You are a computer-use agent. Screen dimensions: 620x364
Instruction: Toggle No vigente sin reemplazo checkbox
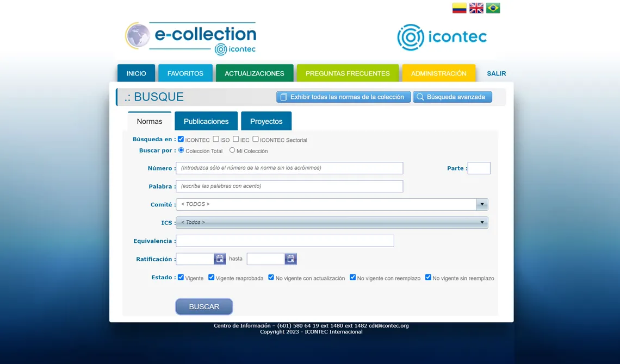[428, 277]
